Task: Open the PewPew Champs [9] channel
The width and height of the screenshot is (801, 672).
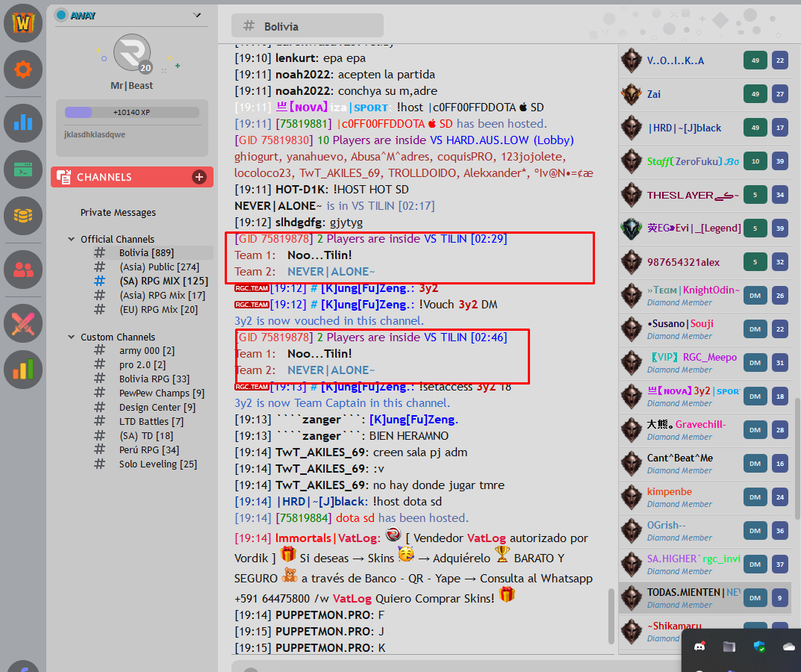Action: coord(161,393)
